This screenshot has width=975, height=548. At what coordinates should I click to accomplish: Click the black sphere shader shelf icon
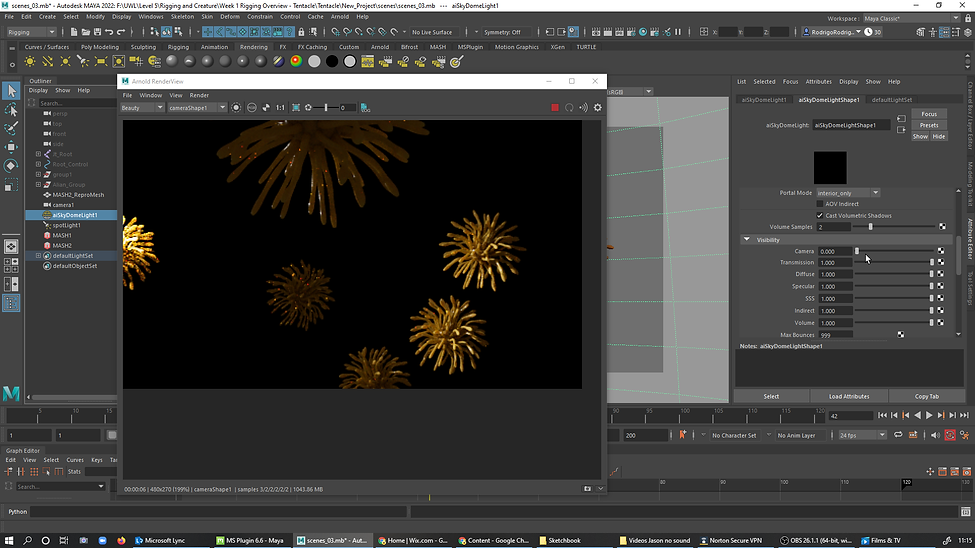[x=332, y=62]
